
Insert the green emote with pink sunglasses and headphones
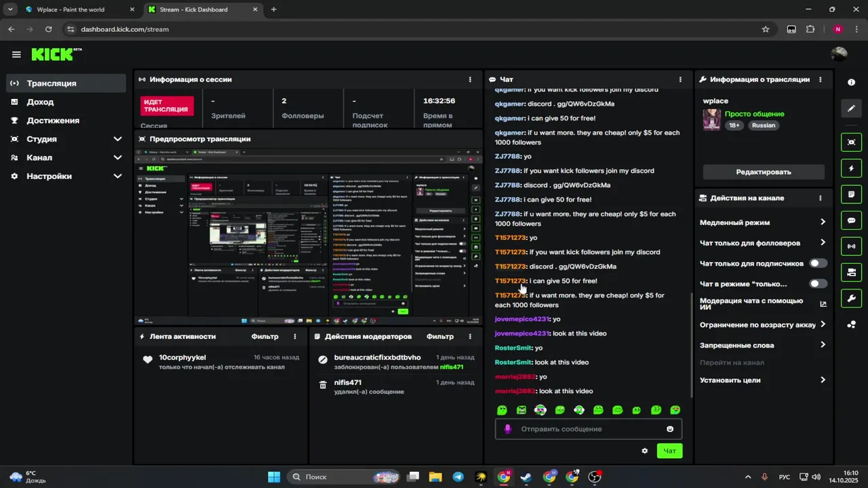coord(540,410)
